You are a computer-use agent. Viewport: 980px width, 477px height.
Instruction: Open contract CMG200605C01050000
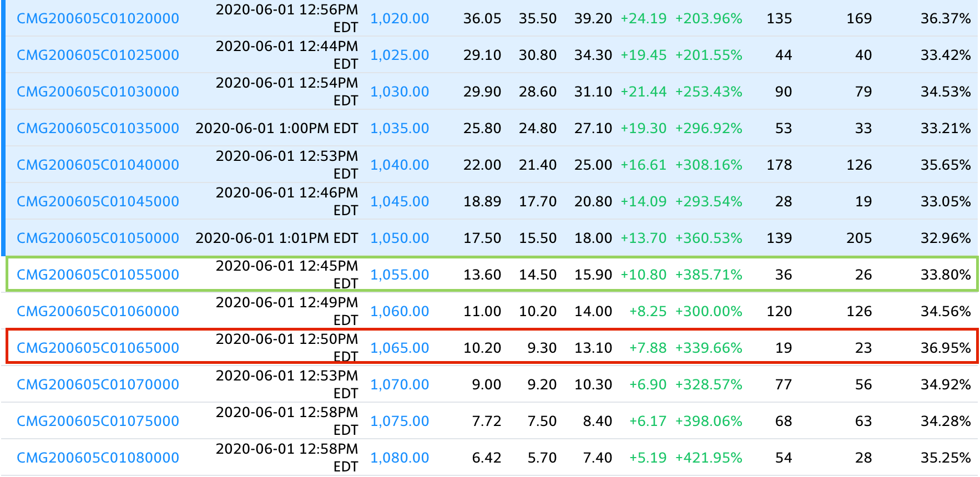(x=98, y=238)
